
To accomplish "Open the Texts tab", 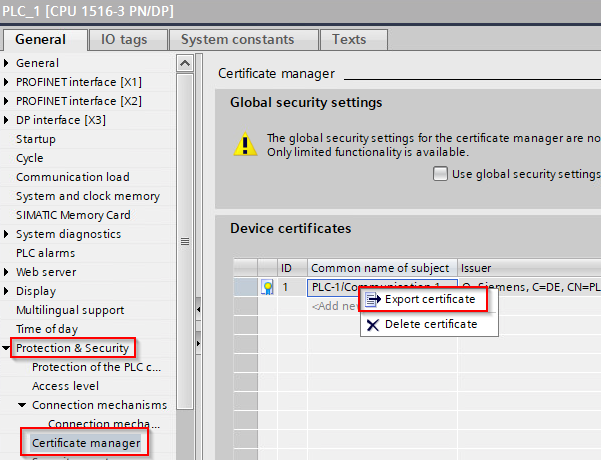I will tap(354, 39).
